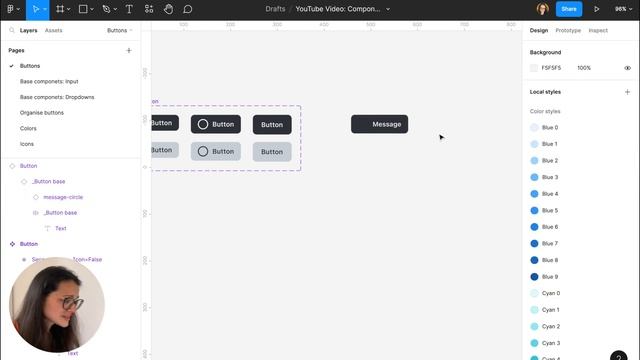The width and height of the screenshot is (640, 360).
Task: Select the Buttons page
Action: pyautogui.click(x=30, y=66)
